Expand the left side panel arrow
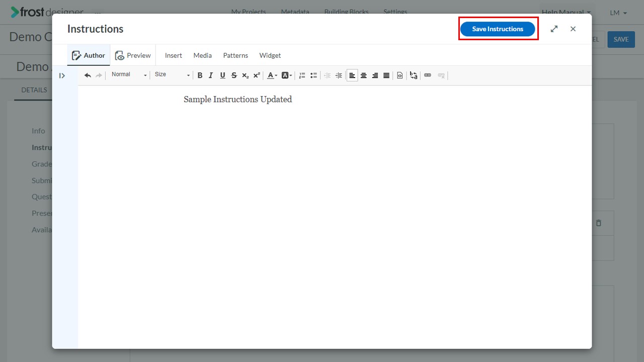 pos(62,75)
